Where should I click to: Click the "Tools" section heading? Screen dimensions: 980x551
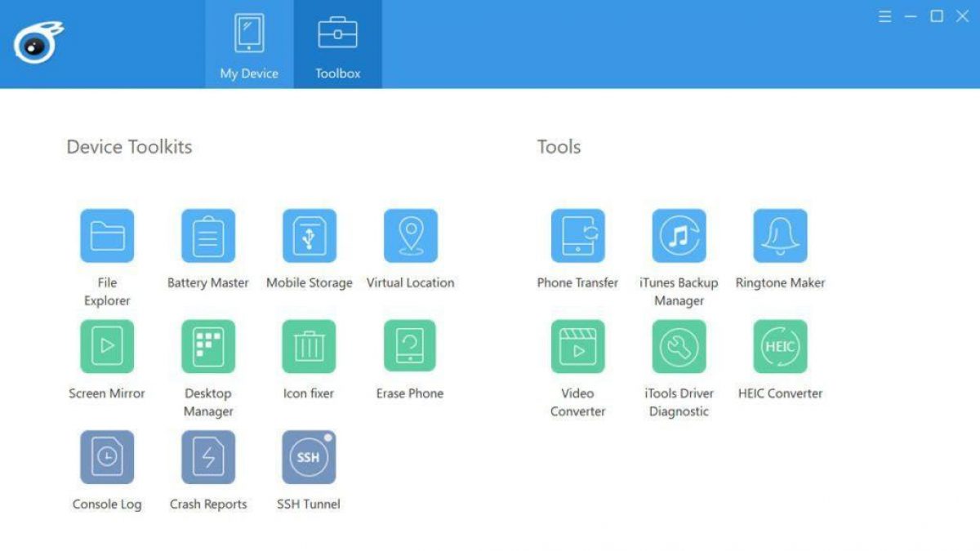coord(559,147)
